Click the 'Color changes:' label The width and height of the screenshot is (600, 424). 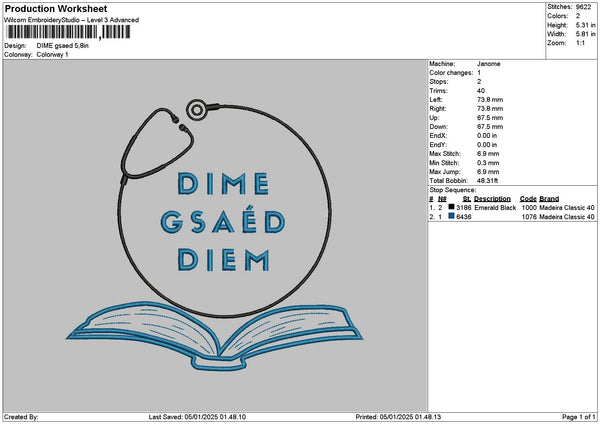pyautogui.click(x=451, y=73)
